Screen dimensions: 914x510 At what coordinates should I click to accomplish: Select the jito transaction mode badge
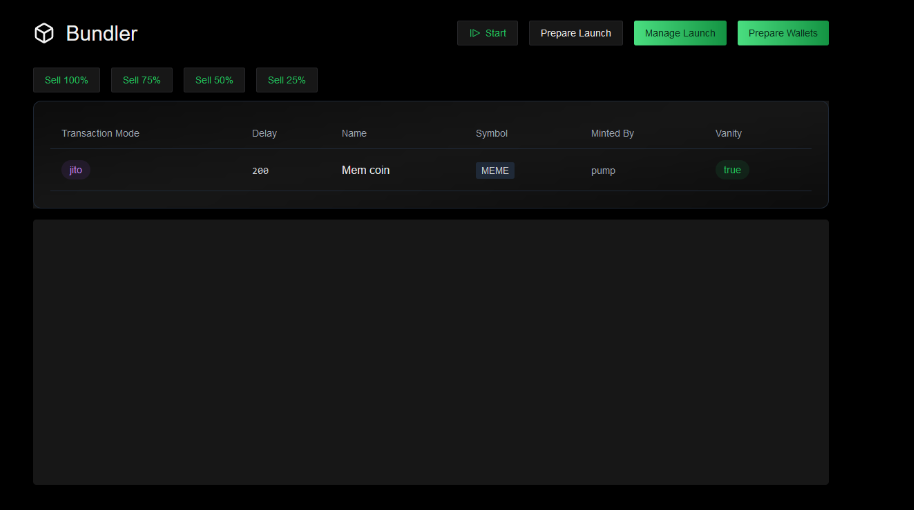76,170
